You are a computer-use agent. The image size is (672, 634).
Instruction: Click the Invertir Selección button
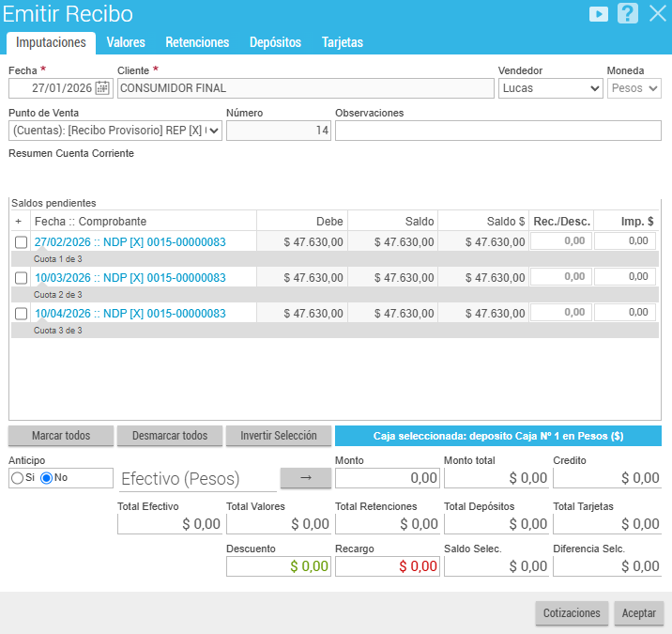(x=279, y=436)
